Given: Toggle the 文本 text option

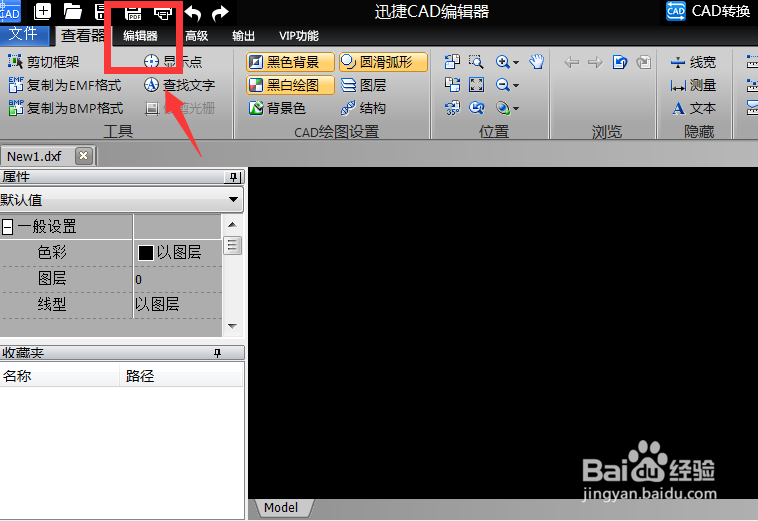Looking at the screenshot, I should [693, 108].
